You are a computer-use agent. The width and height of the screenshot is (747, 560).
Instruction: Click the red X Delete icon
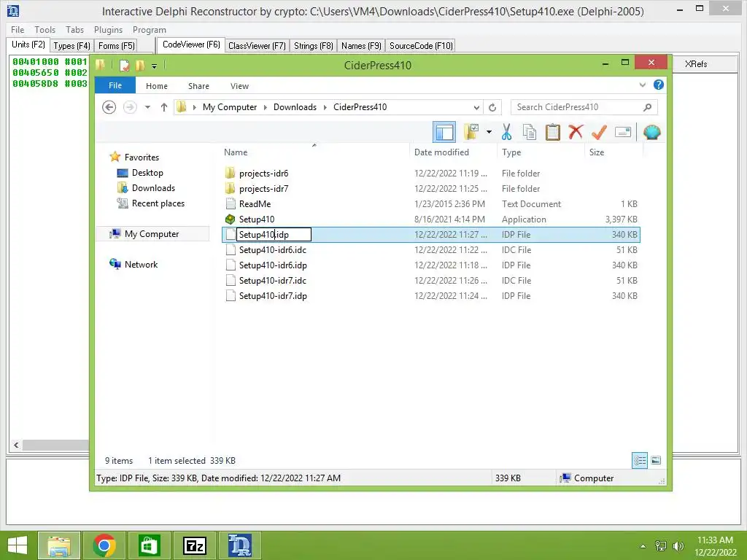pos(576,132)
